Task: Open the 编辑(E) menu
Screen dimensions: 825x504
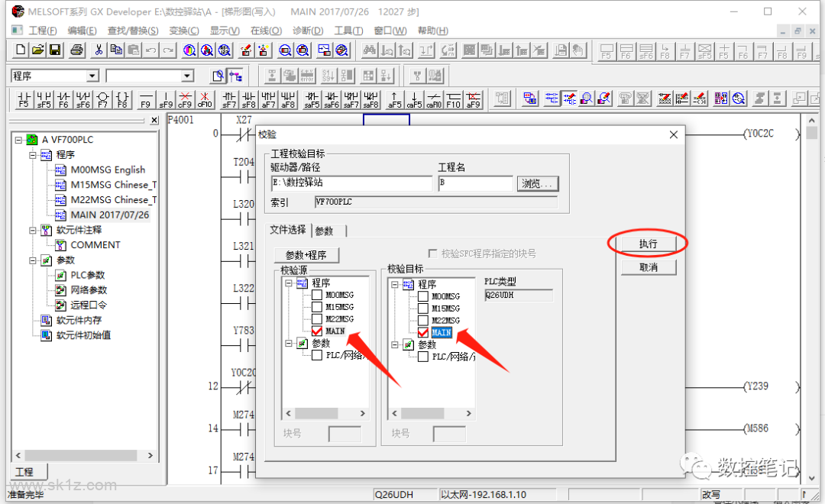Action: pyautogui.click(x=82, y=31)
